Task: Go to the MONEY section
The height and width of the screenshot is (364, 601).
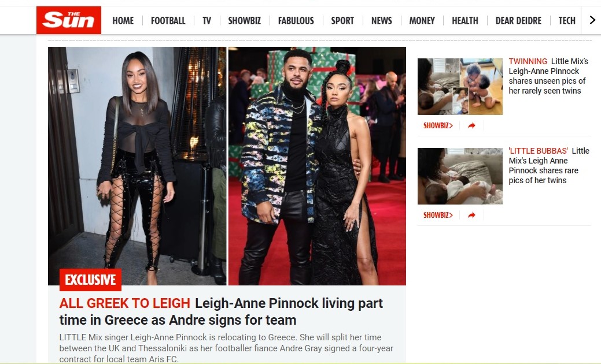Action: coord(422,21)
